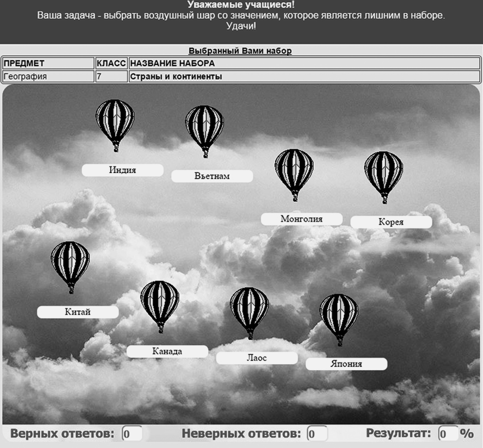Click the КЛАСС column header

tap(112, 63)
